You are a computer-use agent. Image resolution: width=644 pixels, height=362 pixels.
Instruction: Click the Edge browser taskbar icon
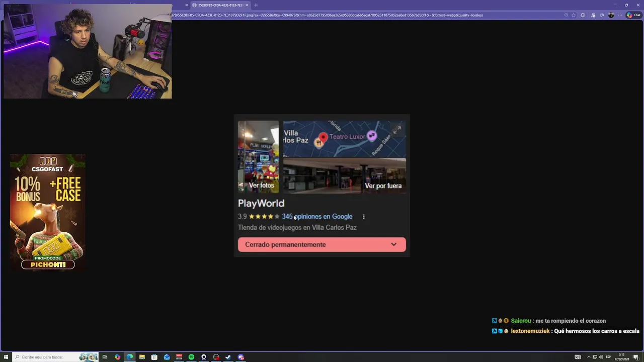pyautogui.click(x=130, y=357)
